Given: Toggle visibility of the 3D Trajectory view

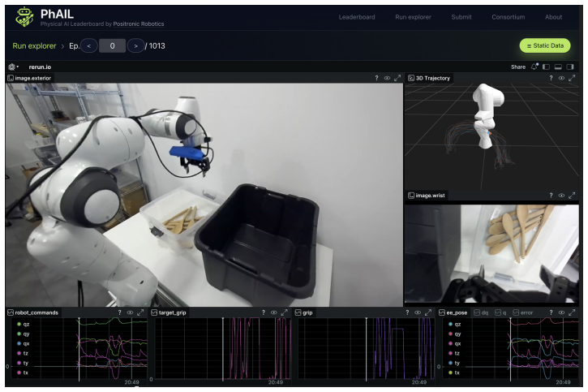Looking at the screenshot, I should point(561,78).
